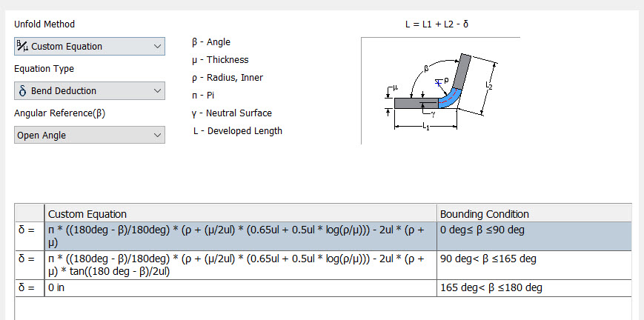Select the third δ = row header

click(30, 288)
